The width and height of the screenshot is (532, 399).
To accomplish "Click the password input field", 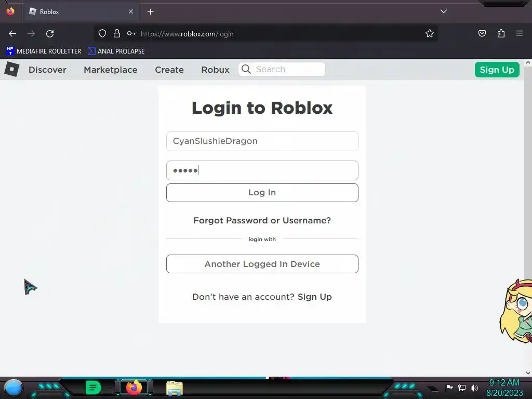I will pyautogui.click(x=262, y=170).
